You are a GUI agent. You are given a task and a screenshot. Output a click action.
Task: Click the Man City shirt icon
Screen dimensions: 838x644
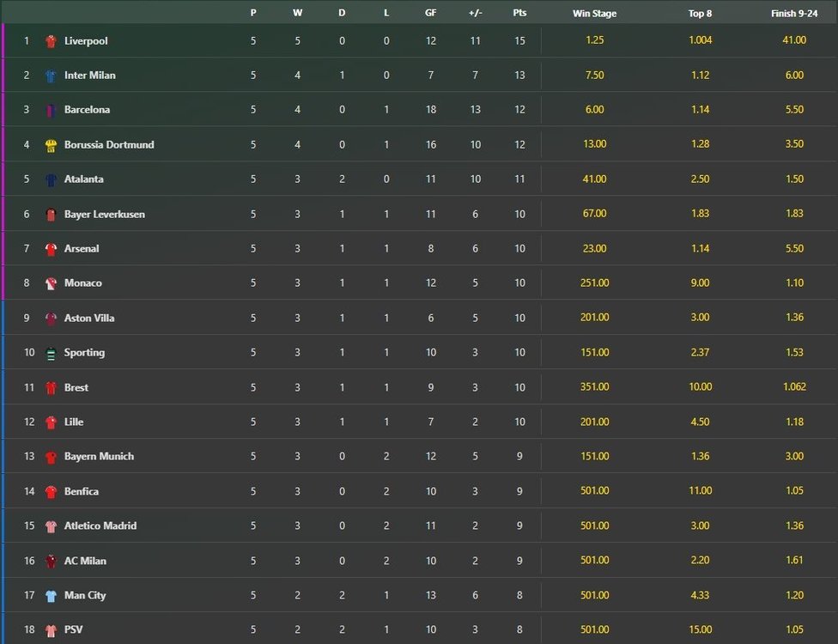click(x=51, y=596)
